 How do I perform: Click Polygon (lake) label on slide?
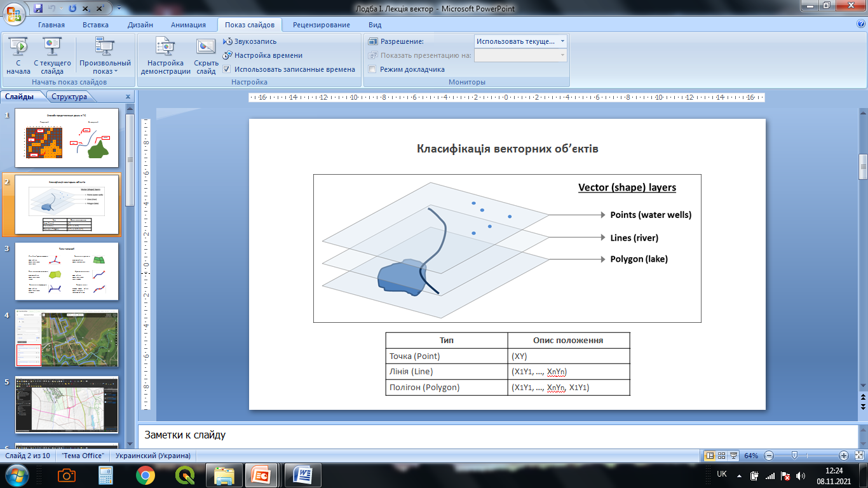[639, 259]
